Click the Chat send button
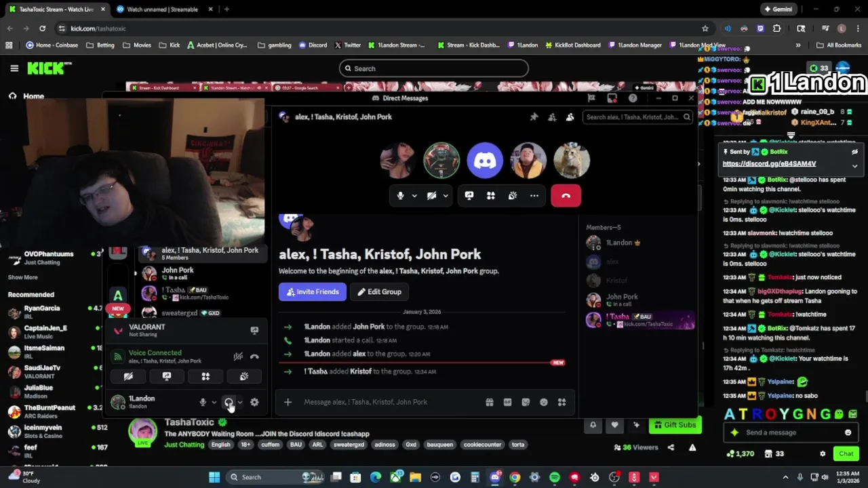Screen dimensions: 868x488 click(x=846, y=453)
